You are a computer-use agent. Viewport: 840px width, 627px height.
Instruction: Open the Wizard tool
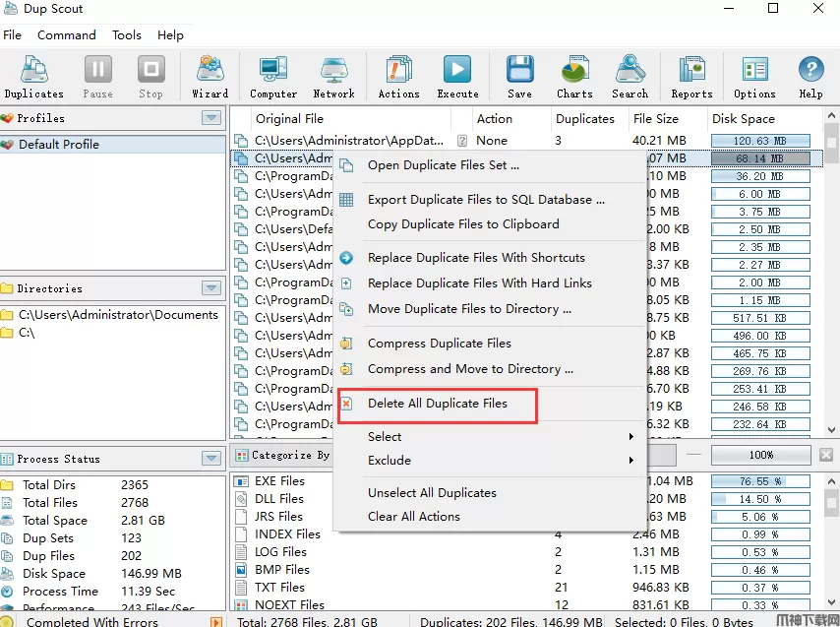[x=210, y=77]
